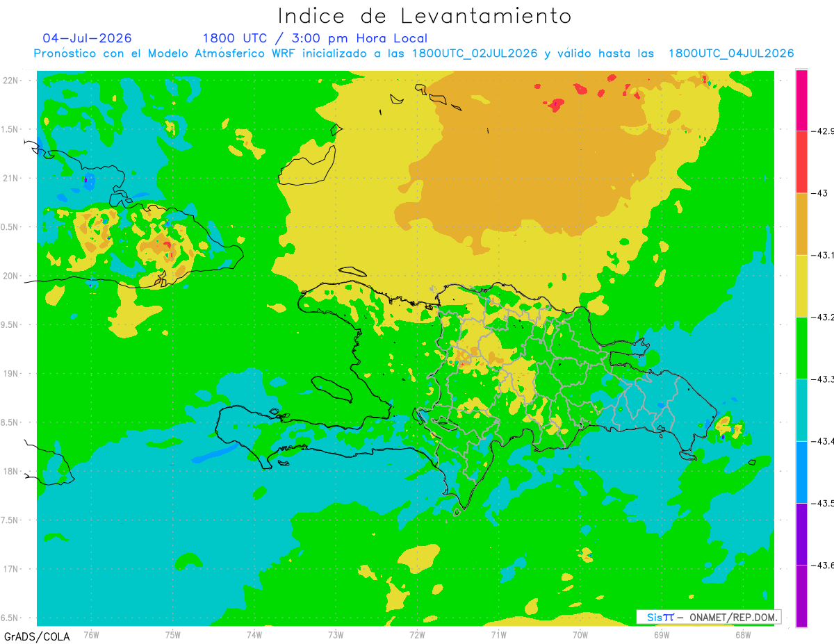Click the latitude label '17N'
Image resolution: width=834 pixels, height=644 pixels.
(12, 569)
